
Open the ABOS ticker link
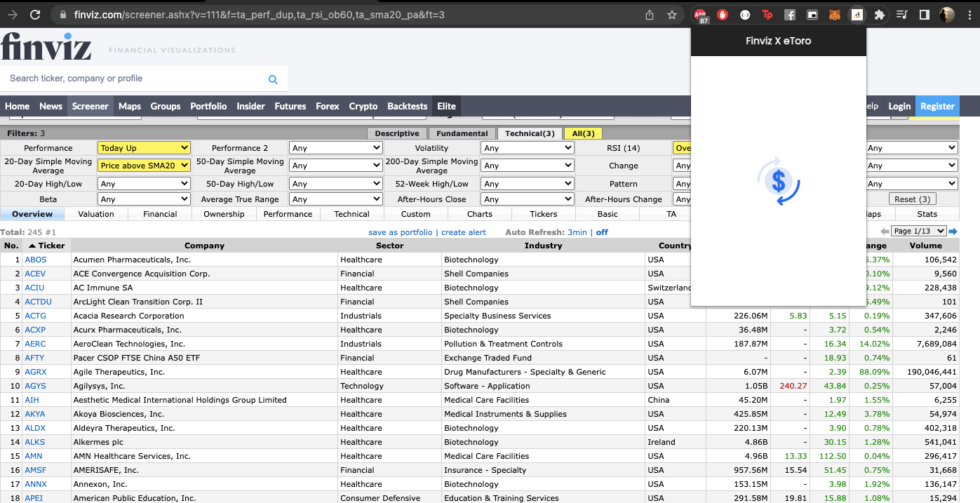tap(36, 260)
